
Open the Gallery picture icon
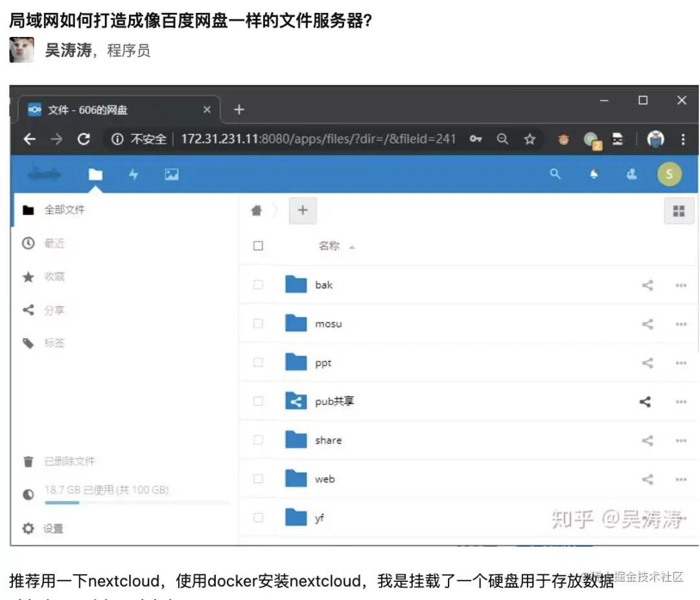(171, 174)
